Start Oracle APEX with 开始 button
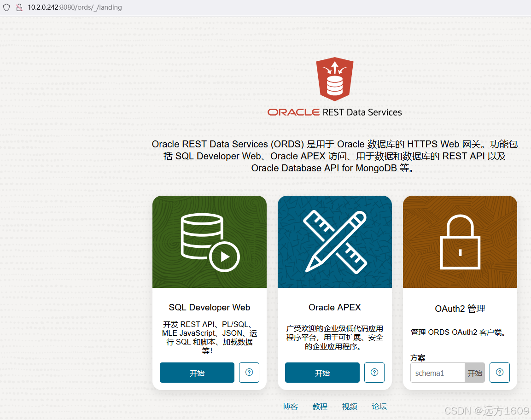The width and height of the screenshot is (531, 420). [x=322, y=373]
